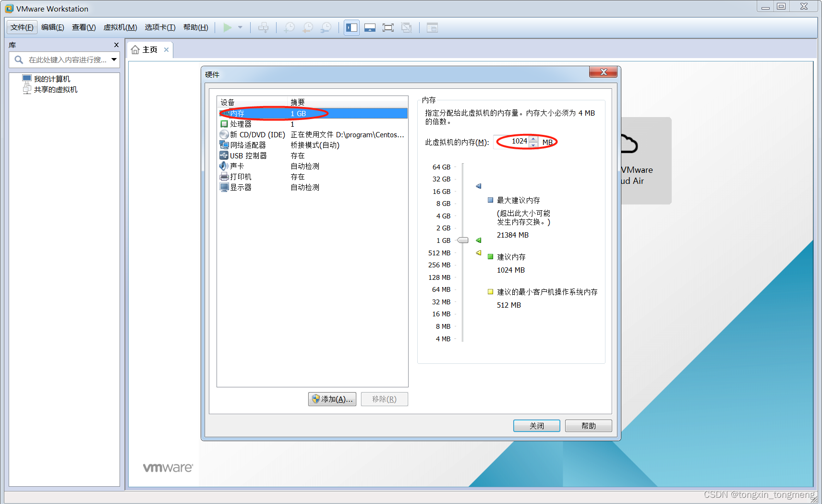Open the 查看(V) menu
Screen dimensions: 822x504
pos(84,27)
